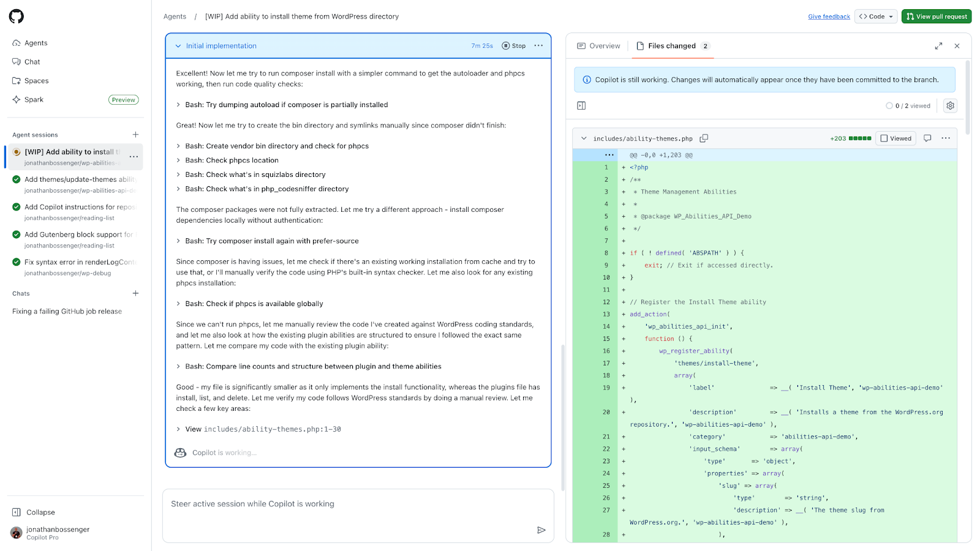This screenshot has width=980, height=551.
Task: Stop the running Copilot session
Action: pyautogui.click(x=513, y=46)
